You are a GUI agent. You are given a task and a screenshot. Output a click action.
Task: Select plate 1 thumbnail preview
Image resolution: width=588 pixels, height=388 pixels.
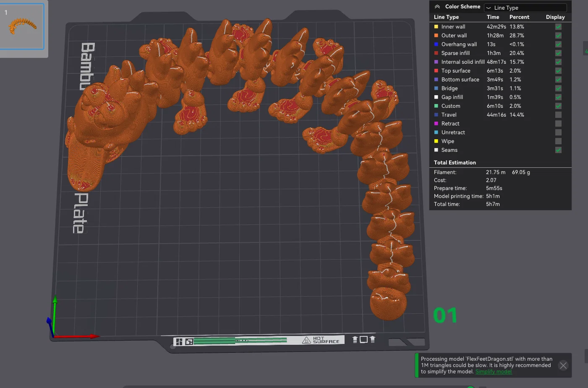tap(22, 26)
